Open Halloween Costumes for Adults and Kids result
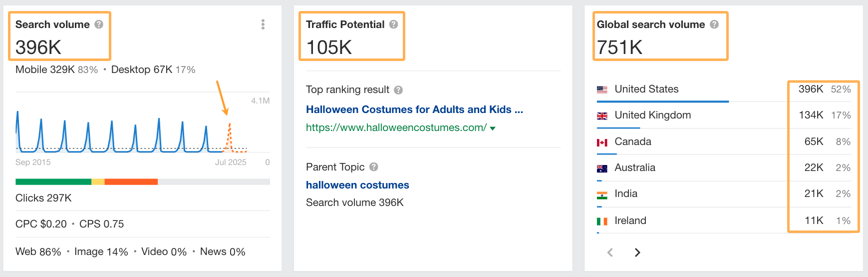868x277 pixels. [x=414, y=109]
